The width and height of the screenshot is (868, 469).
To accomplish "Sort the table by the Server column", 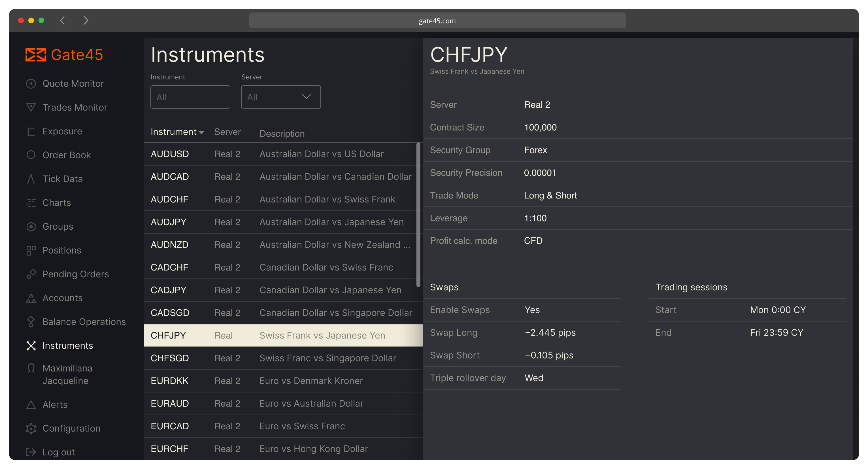I will point(227,132).
